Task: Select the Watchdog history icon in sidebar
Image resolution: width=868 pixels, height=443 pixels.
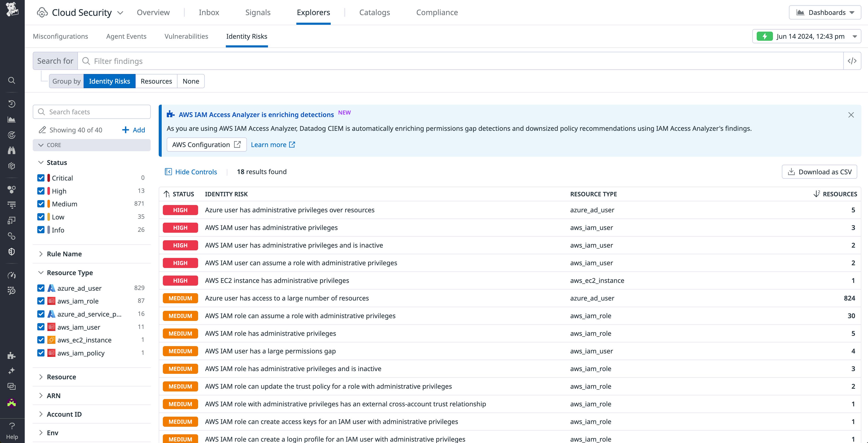Action: point(12,104)
